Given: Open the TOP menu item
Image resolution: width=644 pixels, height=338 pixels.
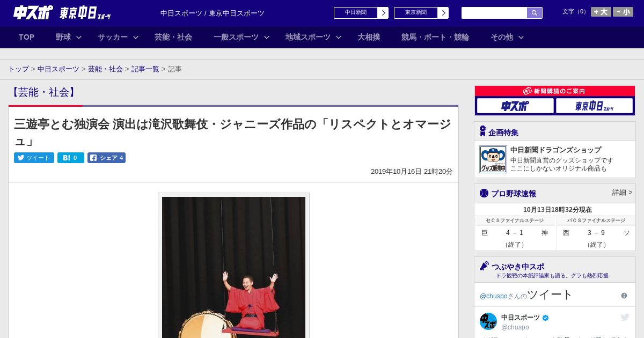Looking at the screenshot, I should [x=26, y=37].
